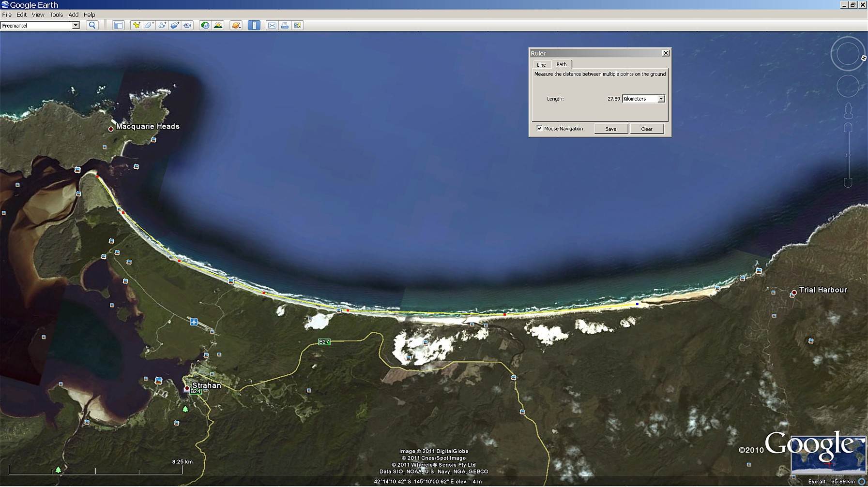Click the search magnifier button
The height and width of the screenshot is (487, 868).
pos(92,25)
